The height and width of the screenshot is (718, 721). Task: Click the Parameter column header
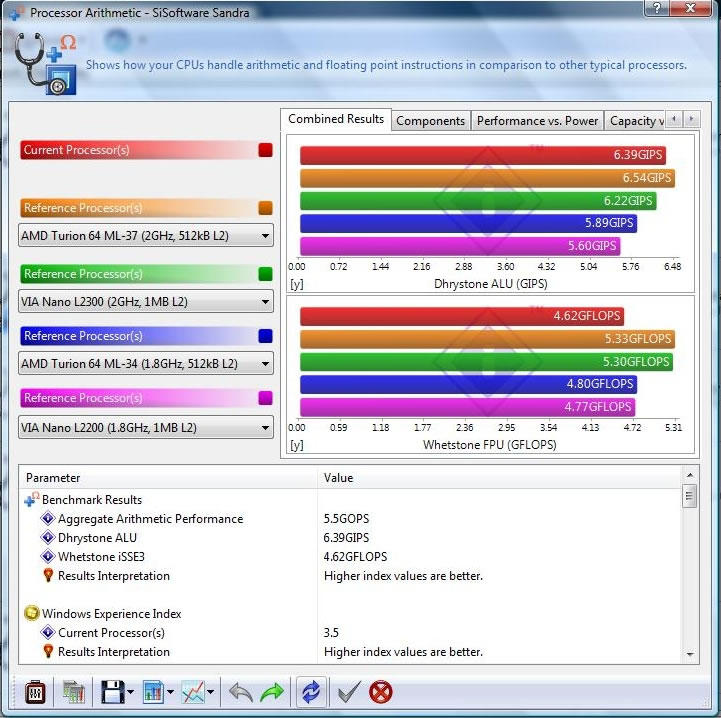pyautogui.click(x=168, y=478)
